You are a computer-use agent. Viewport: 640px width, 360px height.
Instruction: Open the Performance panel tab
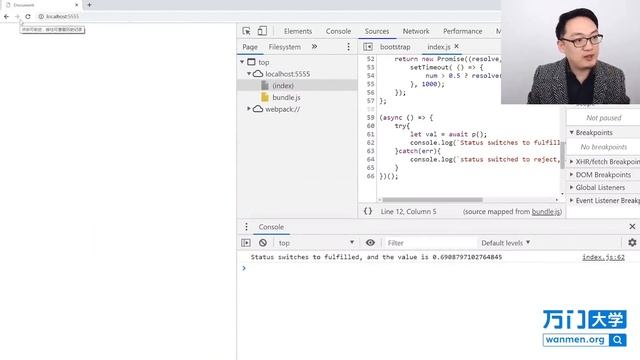(462, 31)
